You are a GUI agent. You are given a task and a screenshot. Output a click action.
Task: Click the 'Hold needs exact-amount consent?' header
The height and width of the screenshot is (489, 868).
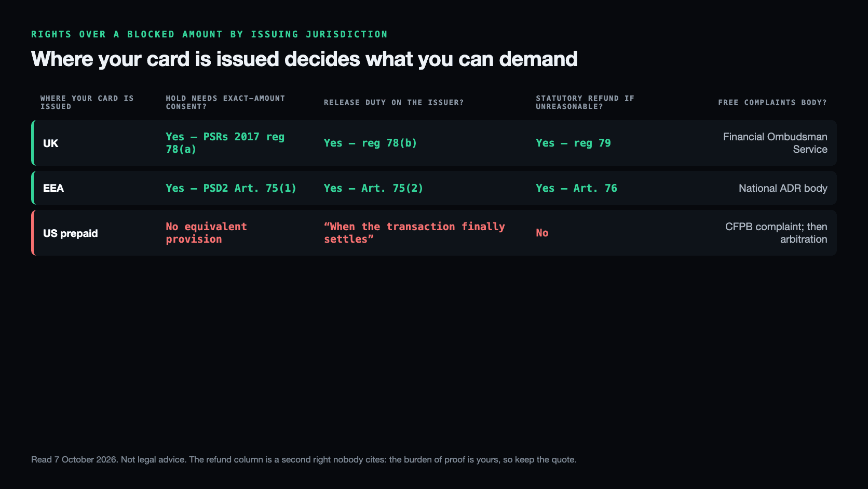[x=225, y=102]
